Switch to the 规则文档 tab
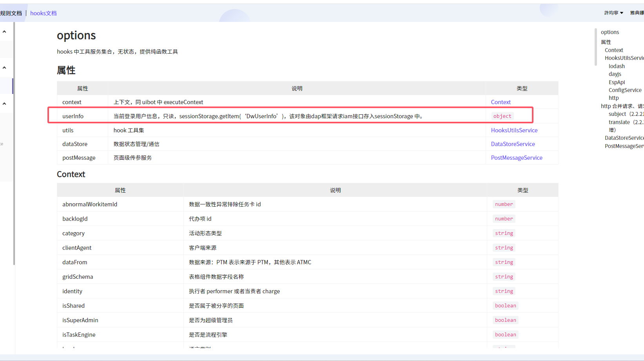The height and width of the screenshot is (361, 644). pos(11,13)
